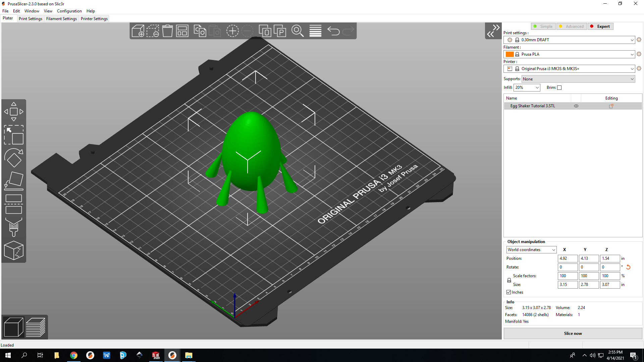Open the Infill percentage dropdown
This screenshot has height=362, width=644.
coord(527,87)
